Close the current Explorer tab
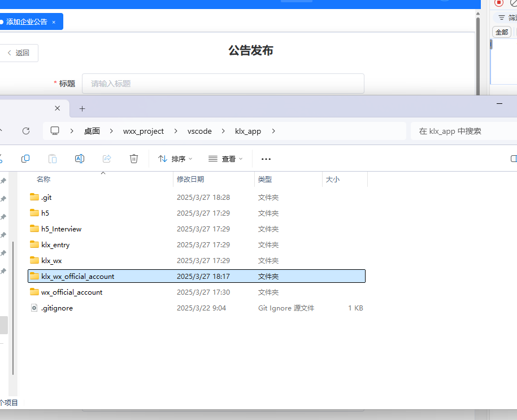This screenshot has height=420, width=517. pyautogui.click(x=57, y=108)
